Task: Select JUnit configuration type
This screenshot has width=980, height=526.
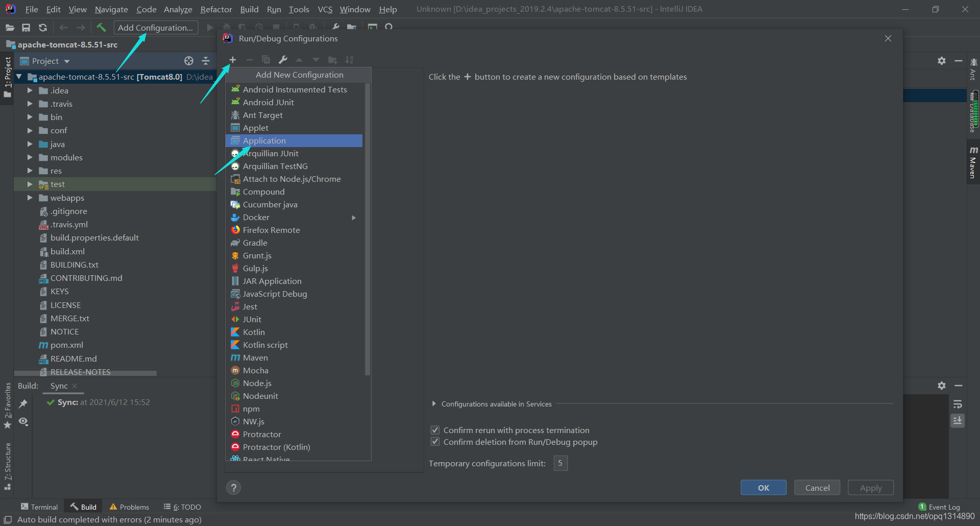Action: (x=294, y=320)
